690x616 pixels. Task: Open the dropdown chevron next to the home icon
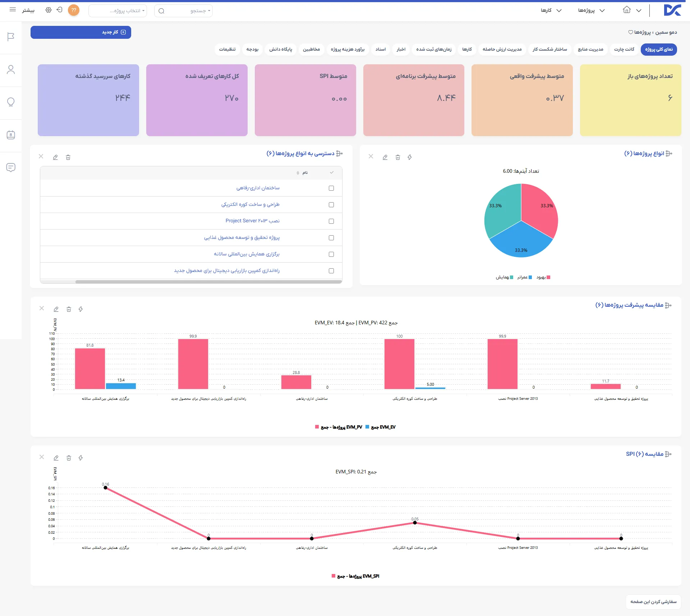click(x=639, y=10)
